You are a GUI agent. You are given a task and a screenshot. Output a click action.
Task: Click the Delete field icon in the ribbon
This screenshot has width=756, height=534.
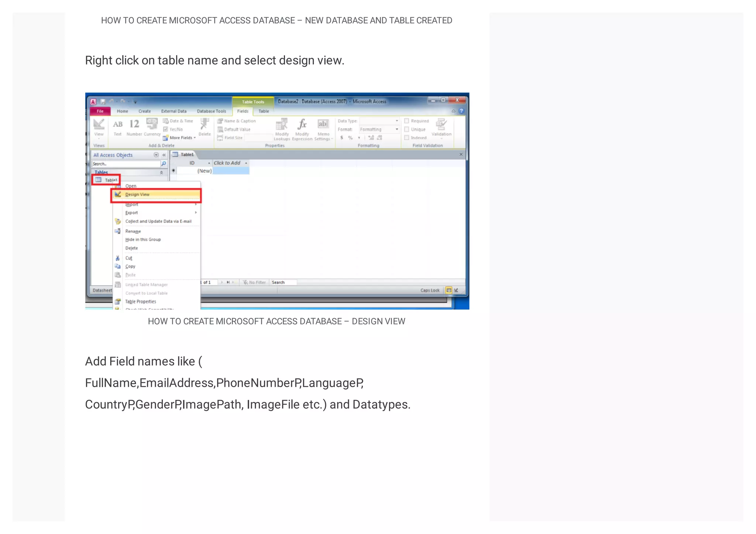coord(205,127)
